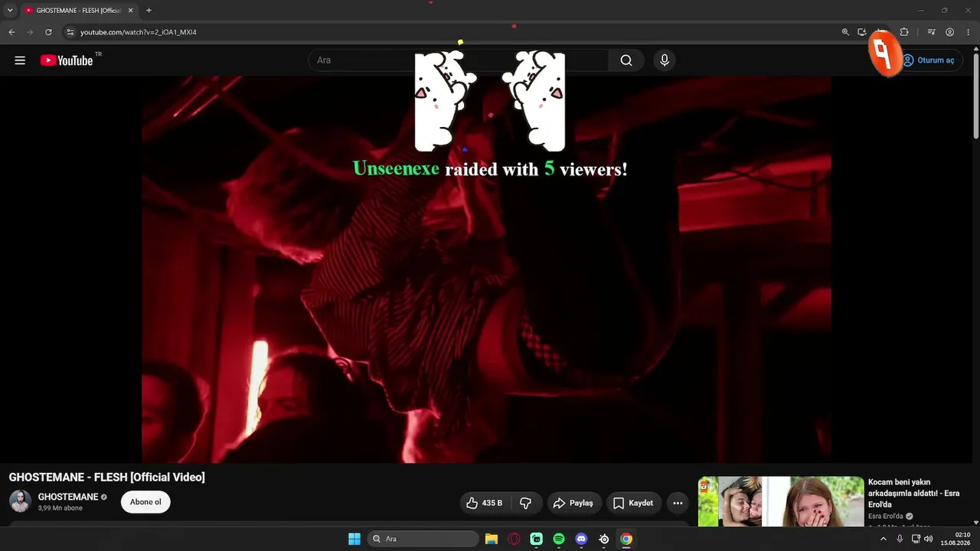This screenshot has height=551, width=980.
Task: Click the install app icon in address bar
Action: [862, 32]
